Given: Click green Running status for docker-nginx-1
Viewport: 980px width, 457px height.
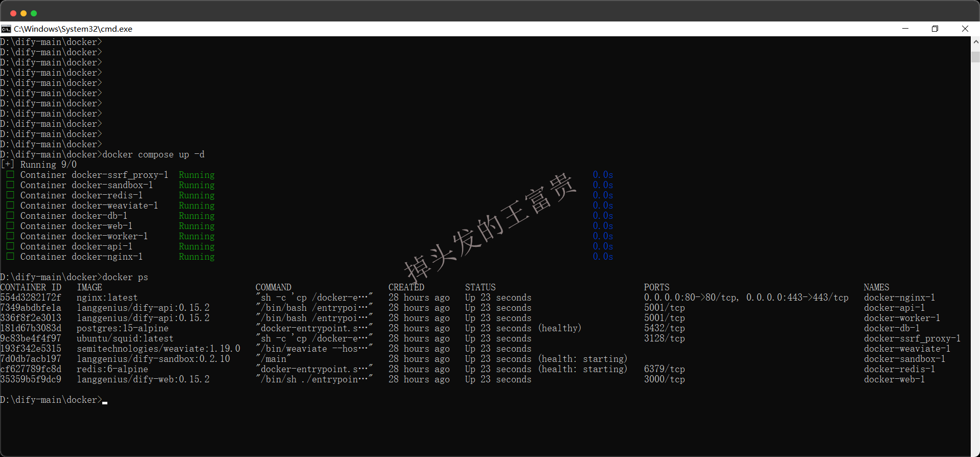Looking at the screenshot, I should [197, 257].
